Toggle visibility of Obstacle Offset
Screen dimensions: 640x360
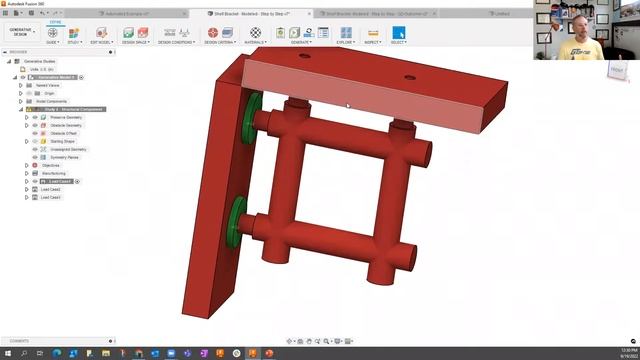point(35,133)
